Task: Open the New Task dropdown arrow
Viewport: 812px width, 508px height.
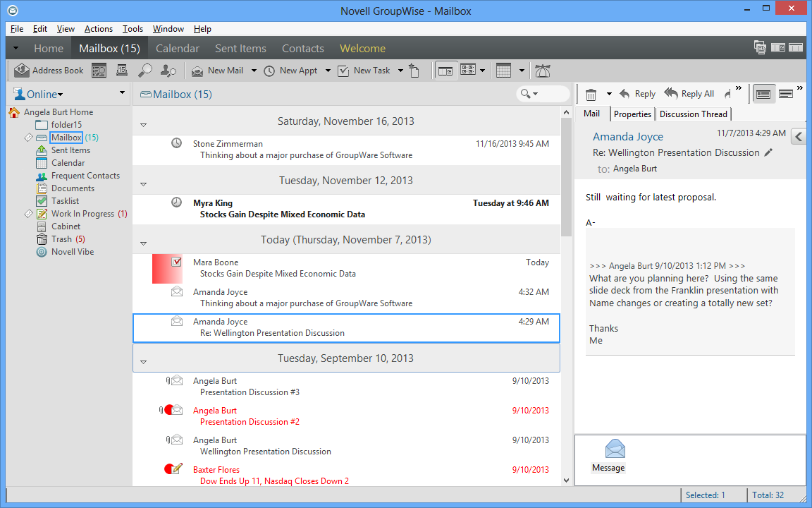Action: (400, 71)
